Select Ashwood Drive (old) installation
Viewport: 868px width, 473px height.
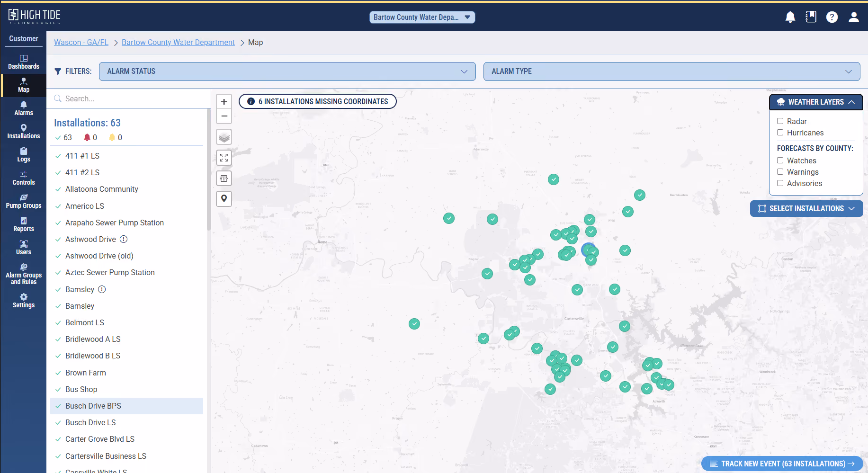[126, 256]
